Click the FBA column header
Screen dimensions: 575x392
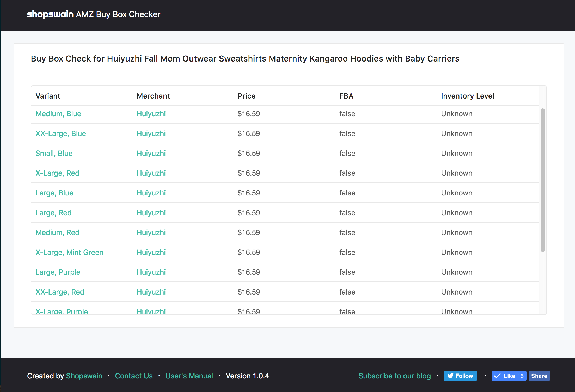coord(346,96)
